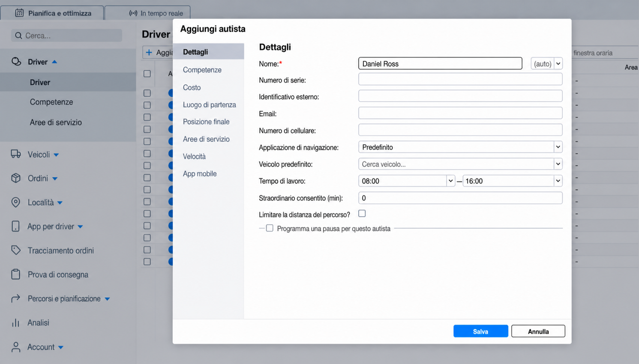Click the Driver steering wheel icon in sidebar
The width and height of the screenshot is (639, 364).
point(16,62)
